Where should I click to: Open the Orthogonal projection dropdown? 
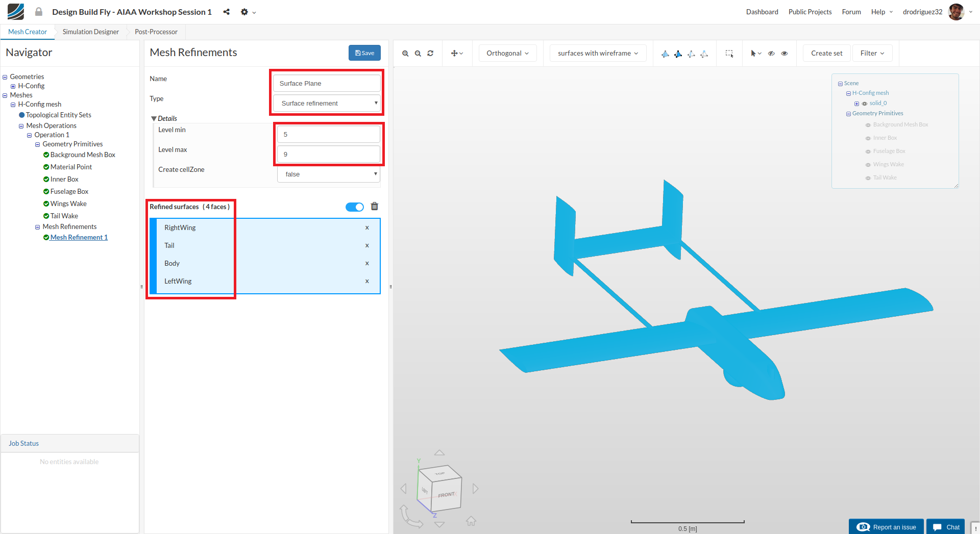point(507,53)
